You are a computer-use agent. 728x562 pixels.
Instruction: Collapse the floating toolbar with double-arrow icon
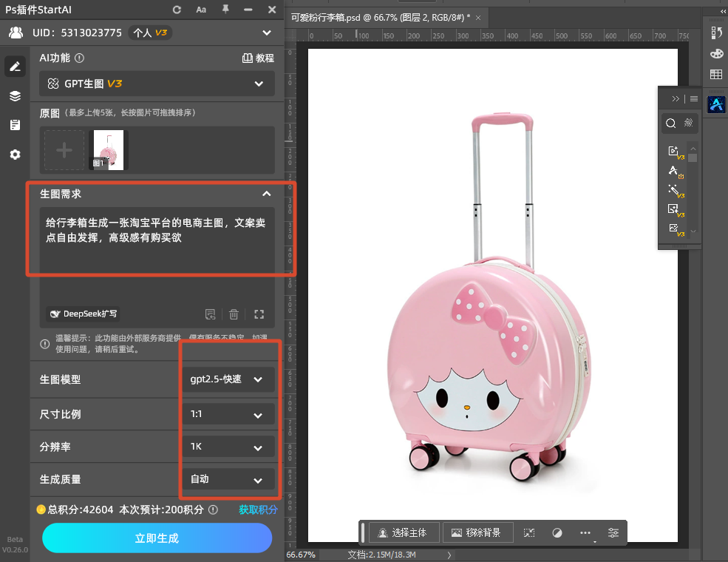[x=676, y=98]
